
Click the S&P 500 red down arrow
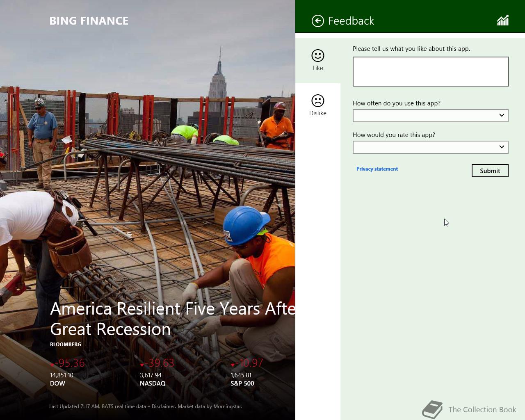point(233,365)
